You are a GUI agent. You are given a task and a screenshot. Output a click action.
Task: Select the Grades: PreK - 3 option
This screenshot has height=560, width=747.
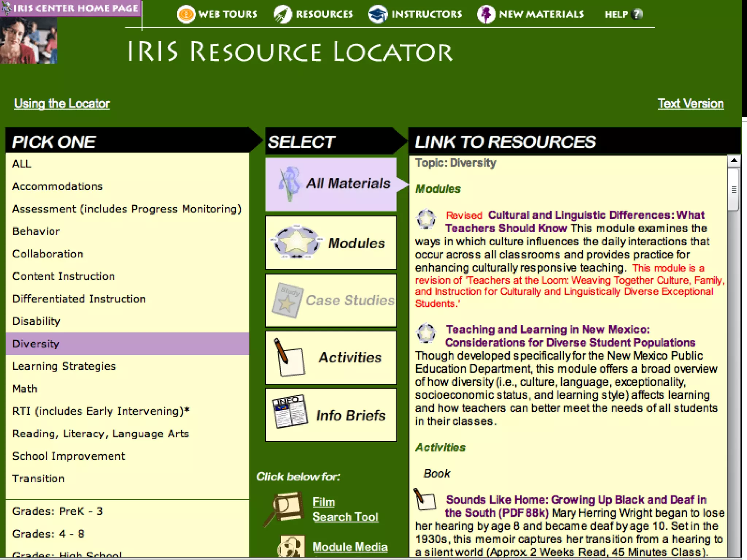tap(58, 512)
